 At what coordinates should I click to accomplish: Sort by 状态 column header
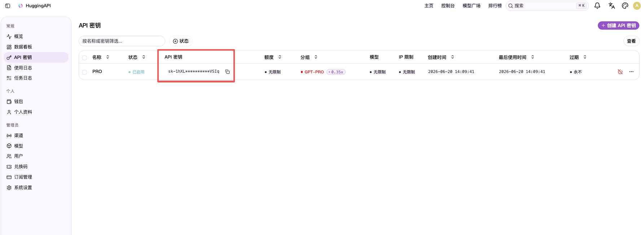(137, 57)
